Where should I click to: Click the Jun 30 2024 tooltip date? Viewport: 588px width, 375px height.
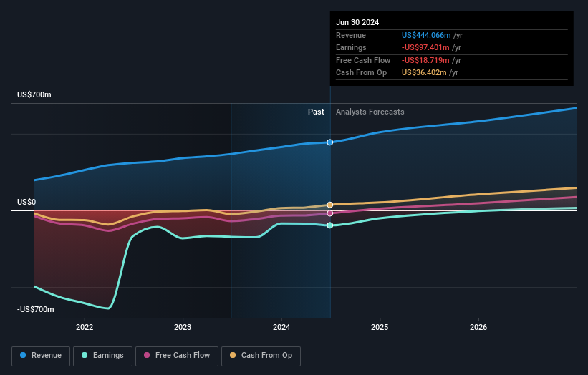pyautogui.click(x=357, y=22)
